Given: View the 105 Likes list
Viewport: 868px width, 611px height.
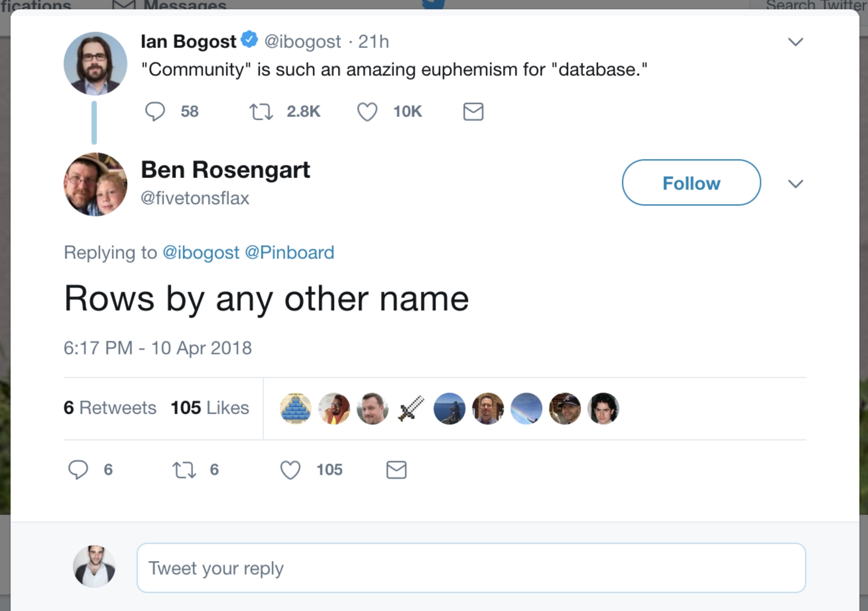Looking at the screenshot, I should (210, 408).
